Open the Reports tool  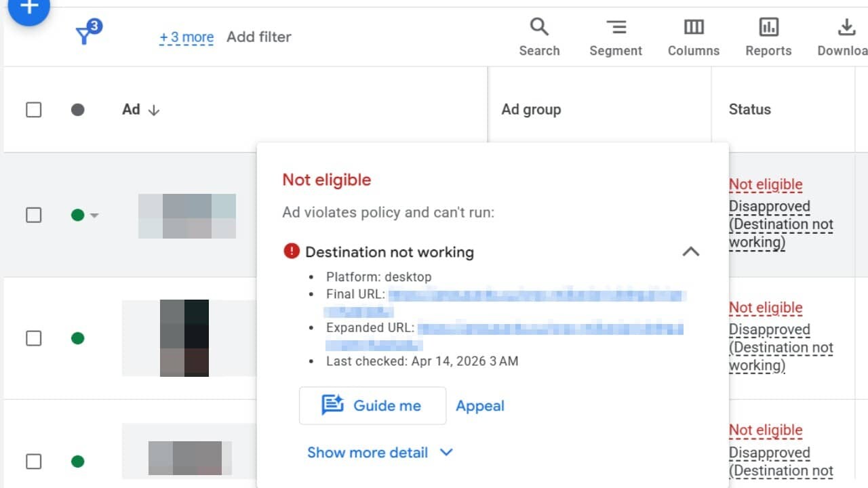point(768,37)
